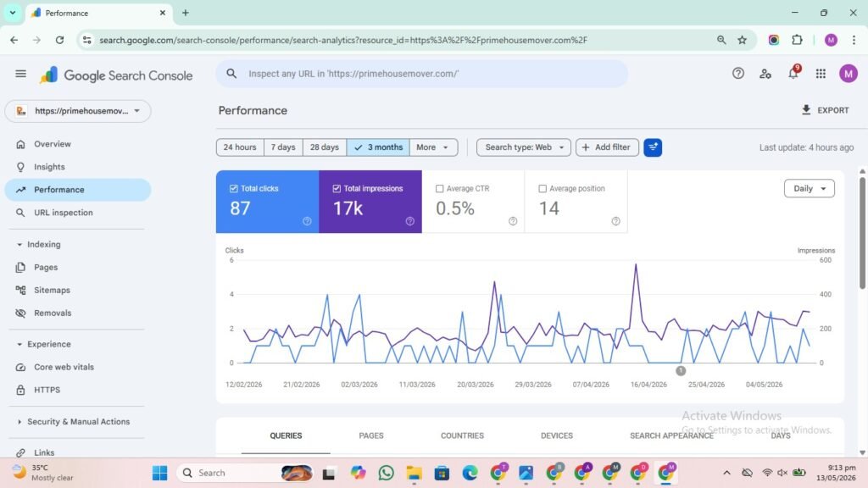Open a new browser tab
This screenshot has height=488, width=868.
(x=186, y=13)
